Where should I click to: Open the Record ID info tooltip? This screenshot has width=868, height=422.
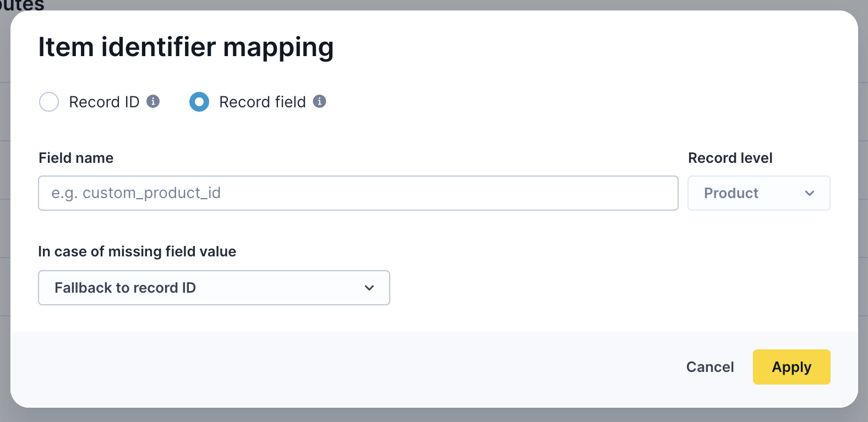click(x=153, y=101)
